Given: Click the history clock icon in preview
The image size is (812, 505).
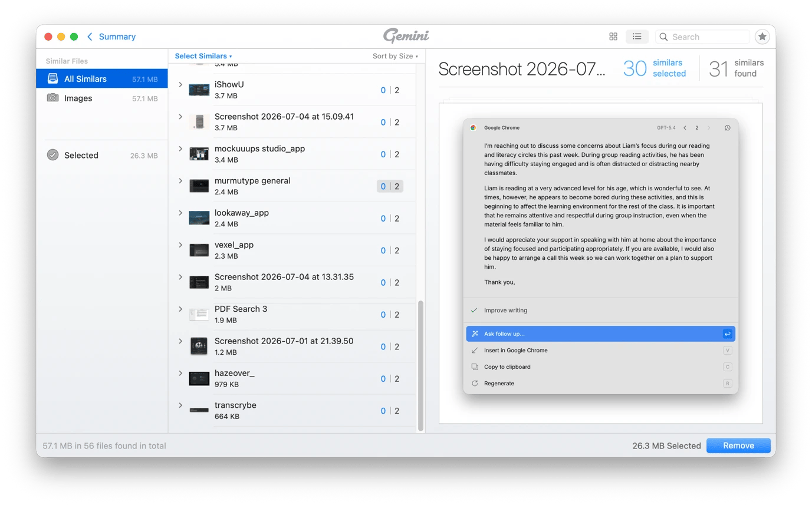Looking at the screenshot, I should coord(727,128).
